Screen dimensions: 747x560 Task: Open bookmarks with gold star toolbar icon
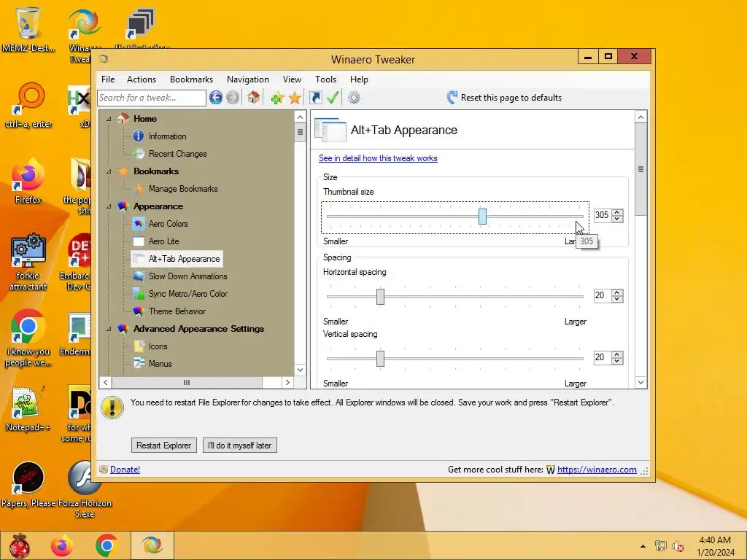click(x=295, y=98)
